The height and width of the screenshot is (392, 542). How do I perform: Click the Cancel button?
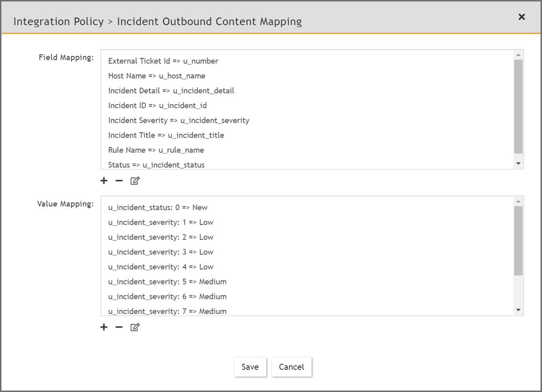(291, 367)
